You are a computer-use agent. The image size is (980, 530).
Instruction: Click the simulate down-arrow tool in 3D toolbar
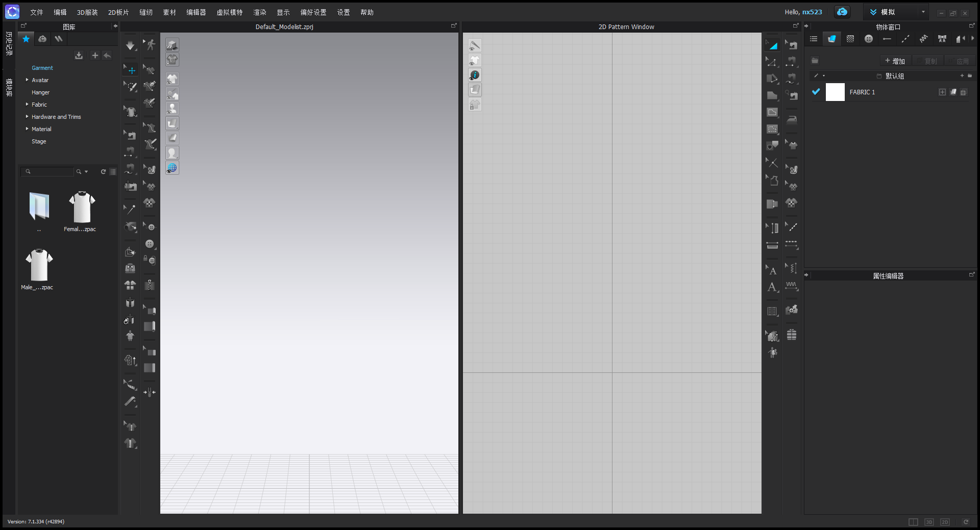point(131,46)
